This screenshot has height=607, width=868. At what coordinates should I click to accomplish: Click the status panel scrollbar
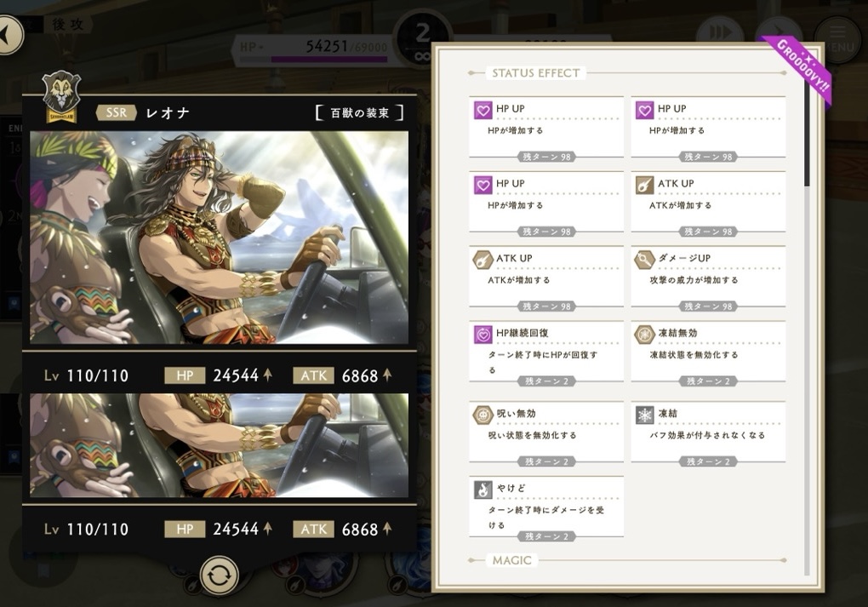[807, 327]
